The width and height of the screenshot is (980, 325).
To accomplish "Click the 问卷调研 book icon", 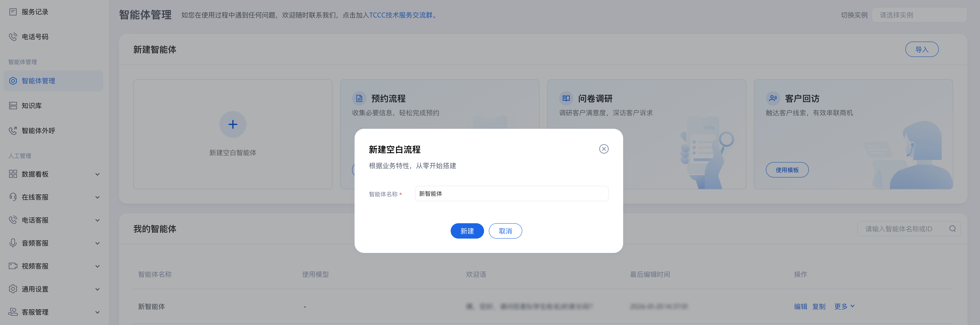I will pos(566,98).
